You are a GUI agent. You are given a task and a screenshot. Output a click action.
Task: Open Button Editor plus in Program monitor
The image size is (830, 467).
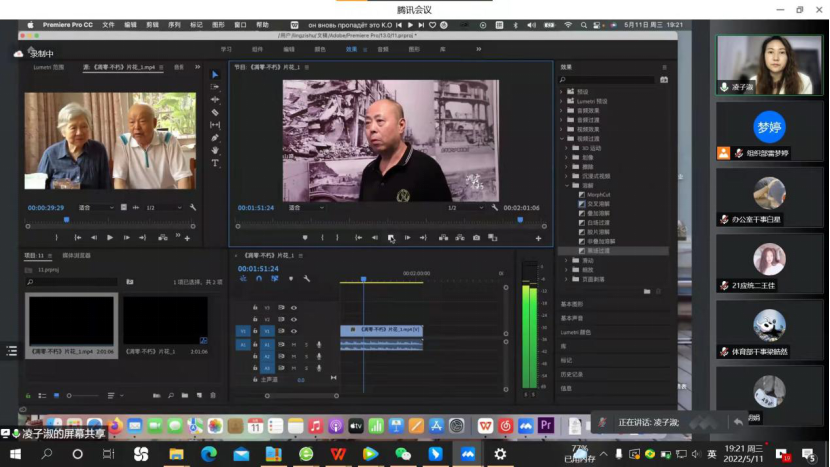[x=538, y=239]
